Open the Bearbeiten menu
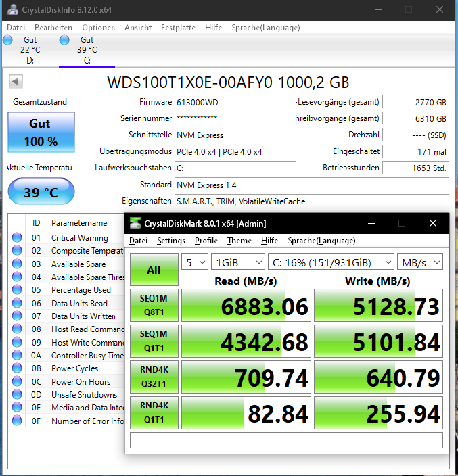 tap(53, 28)
